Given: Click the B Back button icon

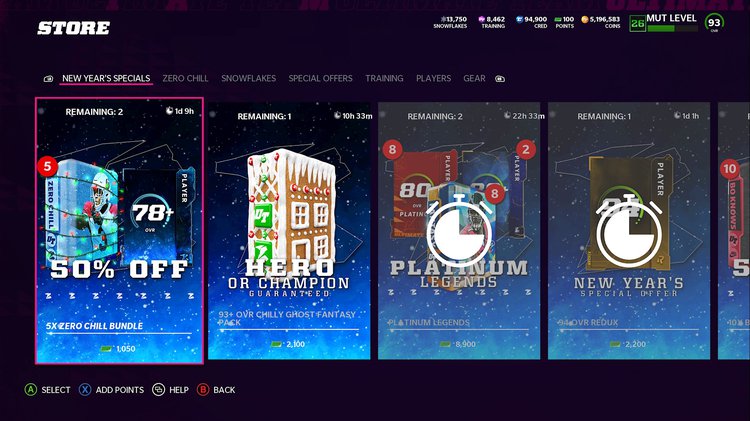Looking at the screenshot, I should point(203,389).
